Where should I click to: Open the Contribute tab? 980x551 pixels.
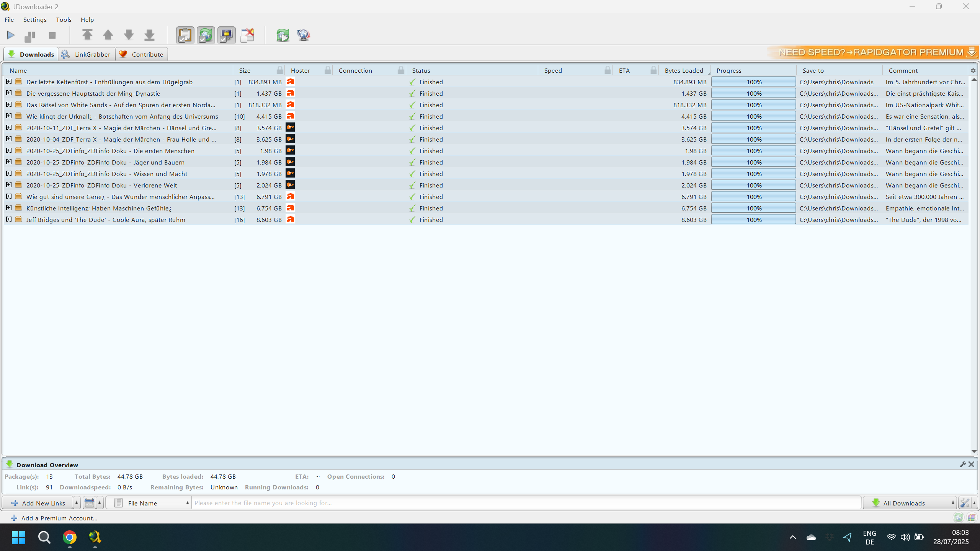coord(142,54)
